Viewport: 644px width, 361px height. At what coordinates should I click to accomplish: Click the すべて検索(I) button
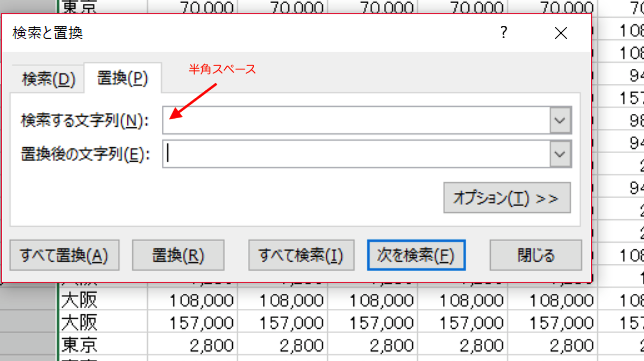[x=301, y=255]
